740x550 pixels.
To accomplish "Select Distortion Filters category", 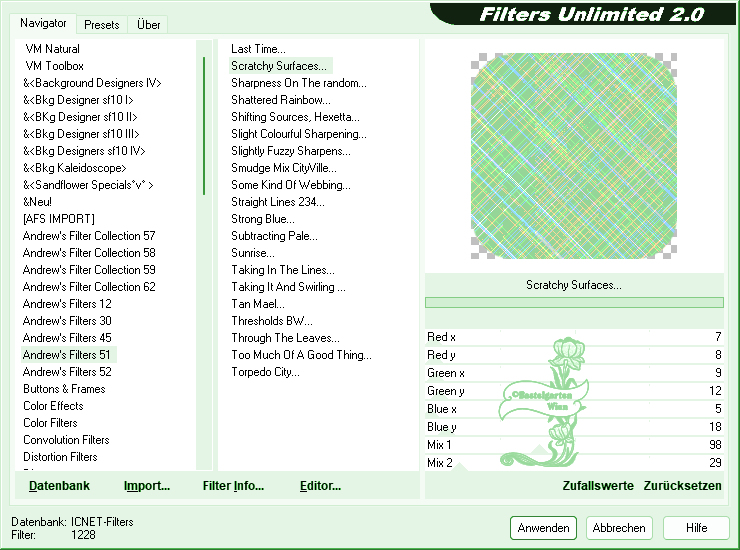I will 60,457.
